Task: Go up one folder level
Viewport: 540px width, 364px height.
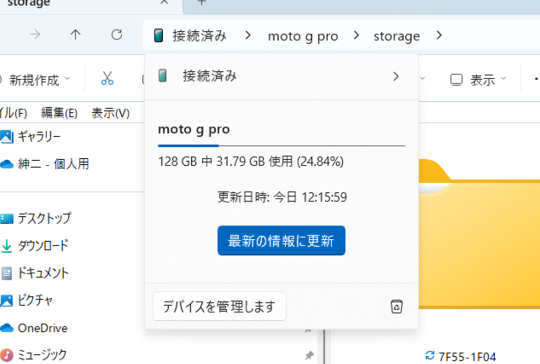Action: tap(75, 34)
